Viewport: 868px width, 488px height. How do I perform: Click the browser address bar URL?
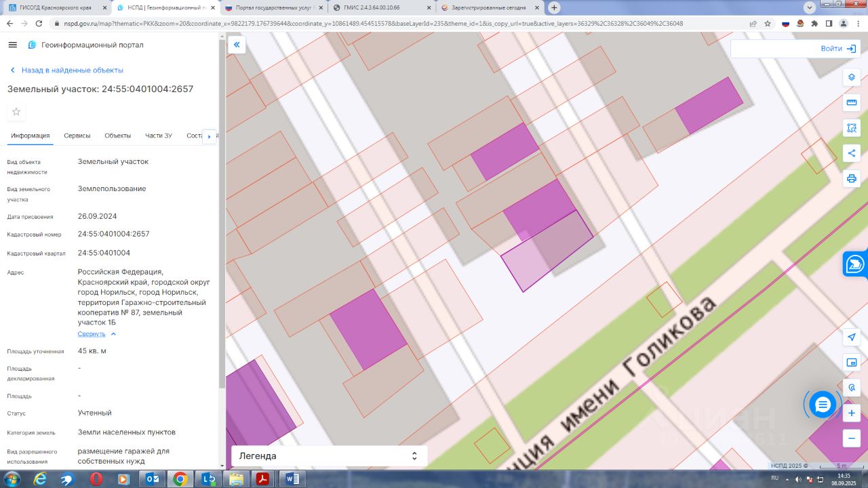(373, 23)
